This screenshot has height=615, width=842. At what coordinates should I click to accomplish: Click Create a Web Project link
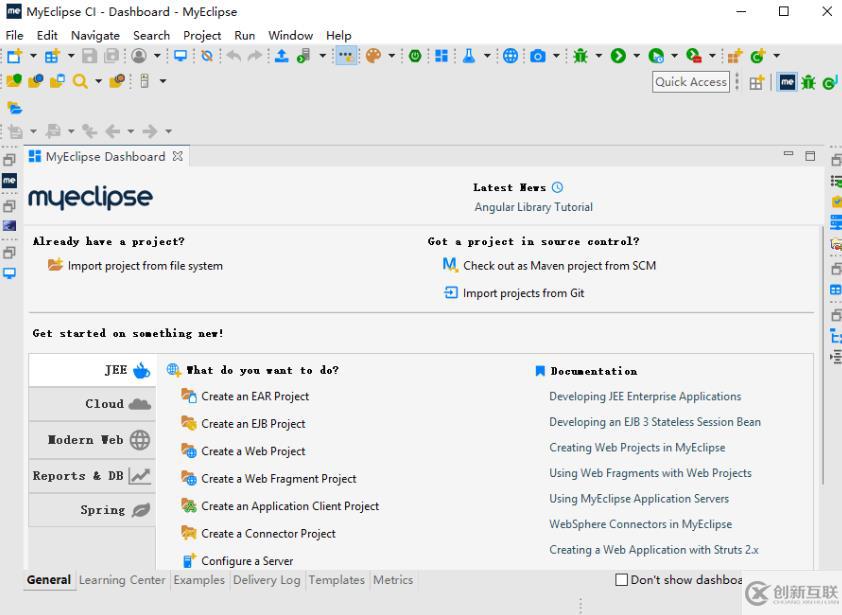point(253,451)
